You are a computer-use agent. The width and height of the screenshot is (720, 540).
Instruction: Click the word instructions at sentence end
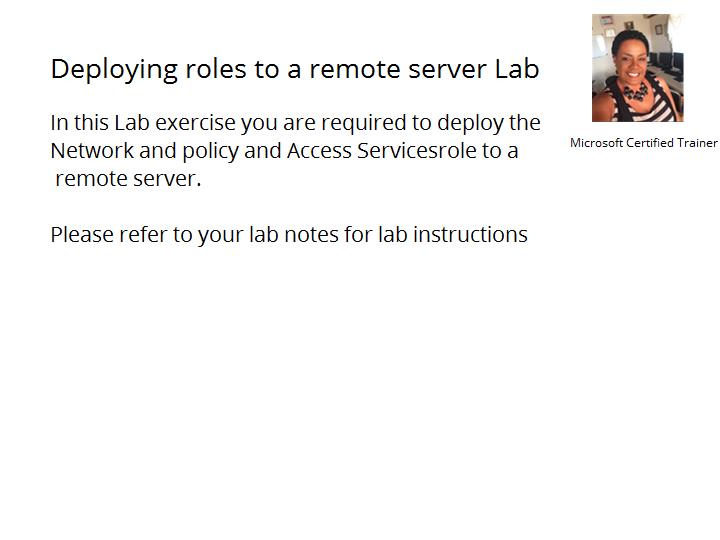pos(470,235)
